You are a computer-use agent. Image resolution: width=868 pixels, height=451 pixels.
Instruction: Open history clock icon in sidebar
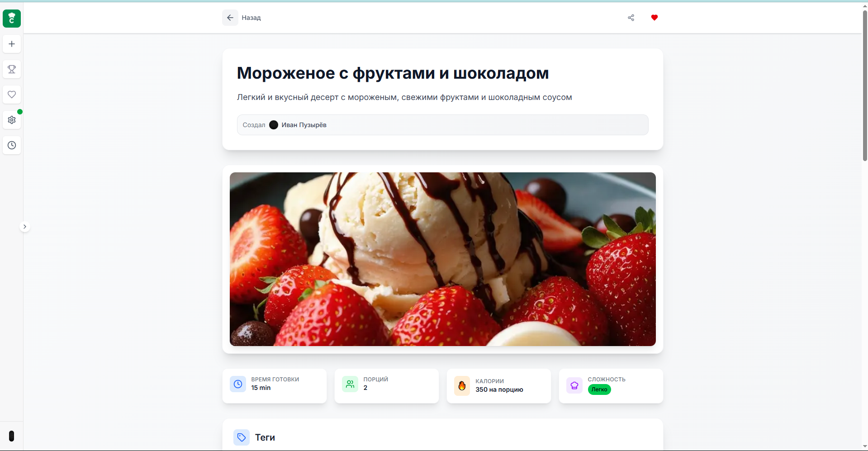pos(12,145)
